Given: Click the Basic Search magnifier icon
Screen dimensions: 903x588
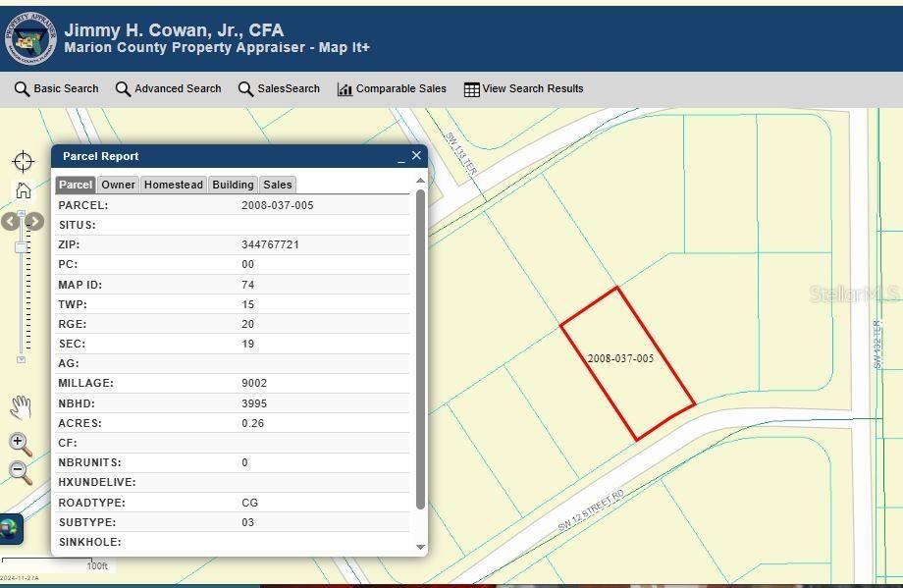Looking at the screenshot, I should coord(22,88).
